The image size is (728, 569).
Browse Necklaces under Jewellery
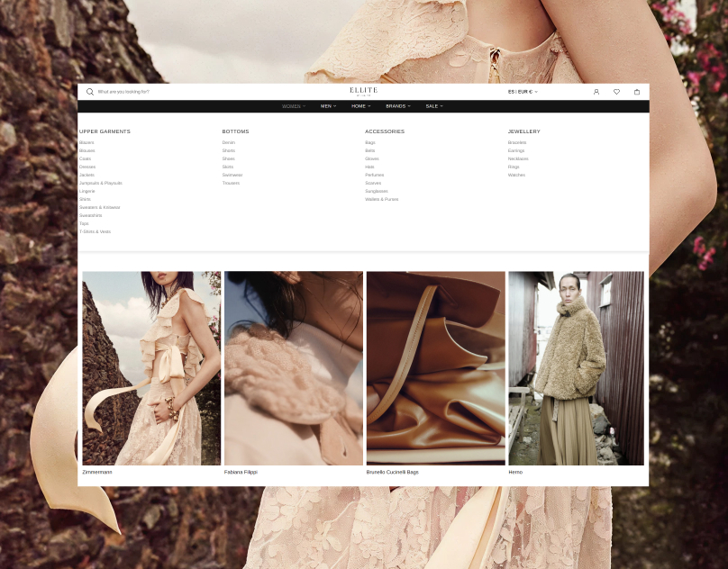pos(517,158)
